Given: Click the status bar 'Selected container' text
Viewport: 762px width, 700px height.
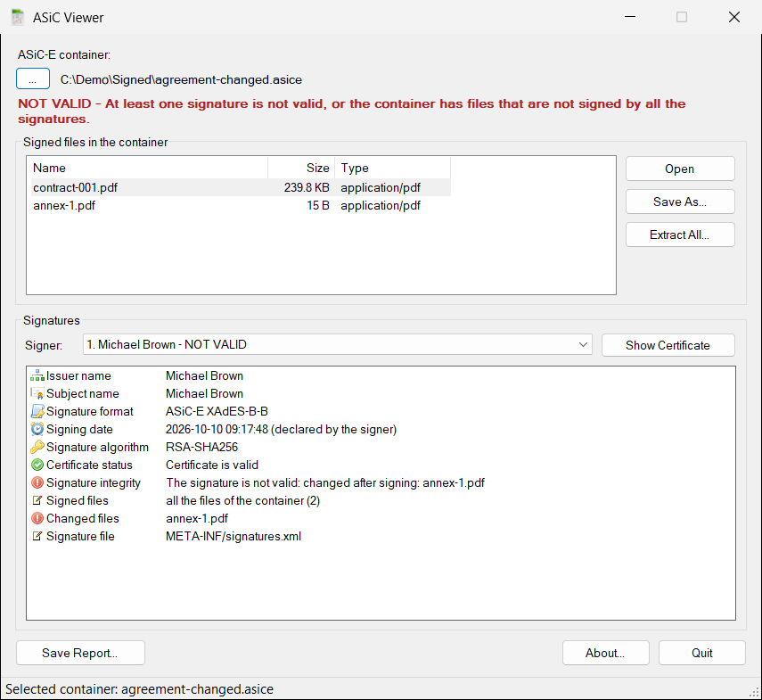Looking at the screenshot, I should tap(139, 689).
